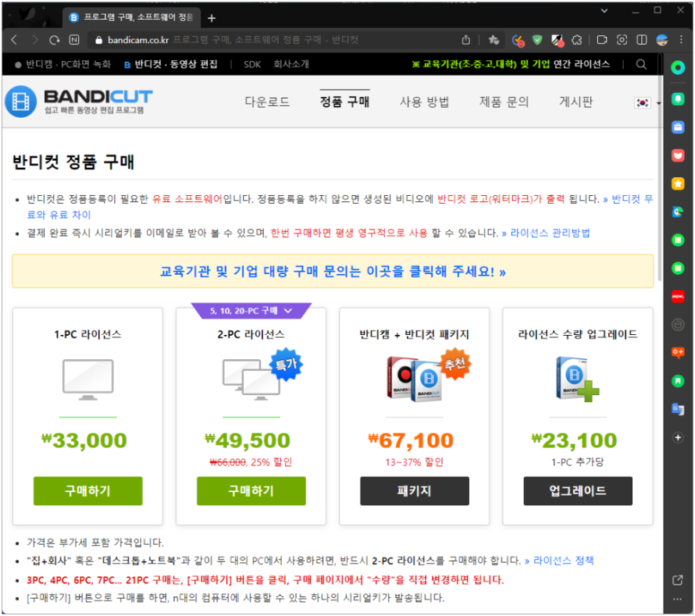695x616 pixels.
Task: Click the 패키지 button
Action: (415, 490)
